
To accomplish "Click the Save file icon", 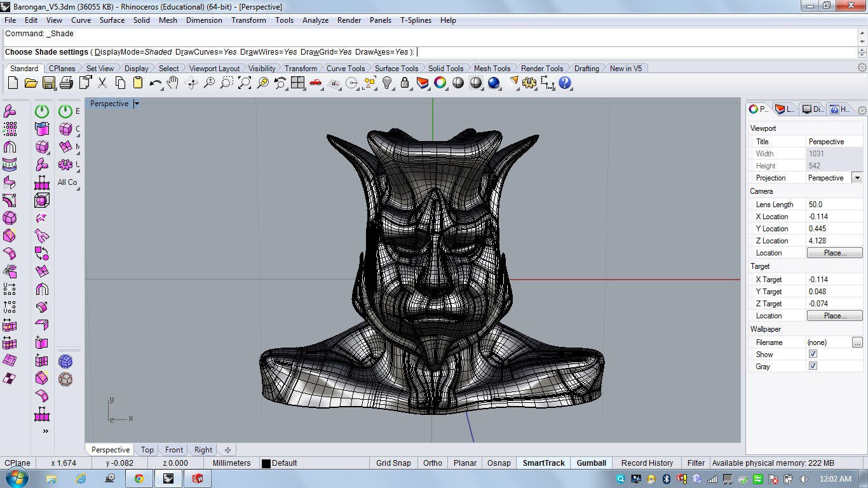I will point(48,83).
